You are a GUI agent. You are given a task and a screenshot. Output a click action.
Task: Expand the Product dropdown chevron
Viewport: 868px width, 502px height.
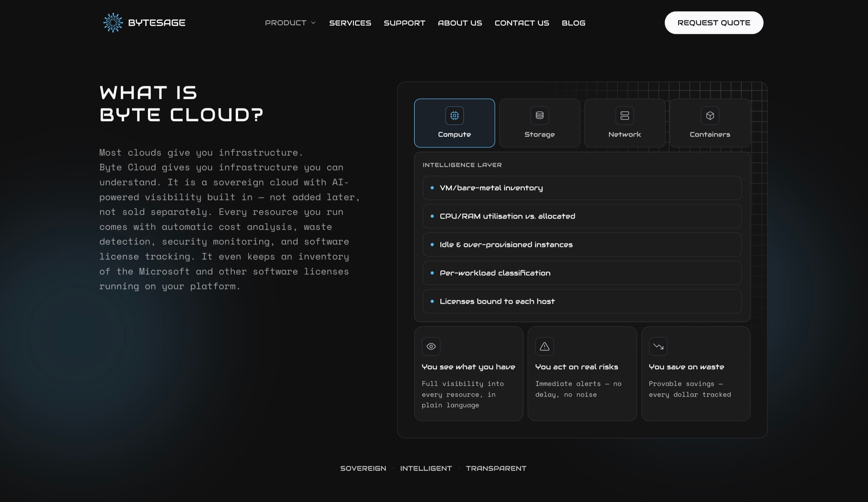tap(313, 23)
